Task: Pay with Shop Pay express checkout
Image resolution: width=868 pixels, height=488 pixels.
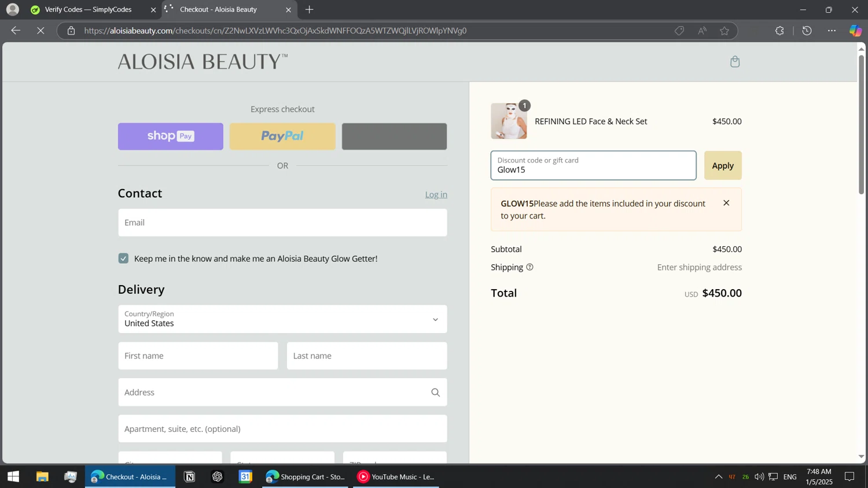Action: tap(171, 136)
